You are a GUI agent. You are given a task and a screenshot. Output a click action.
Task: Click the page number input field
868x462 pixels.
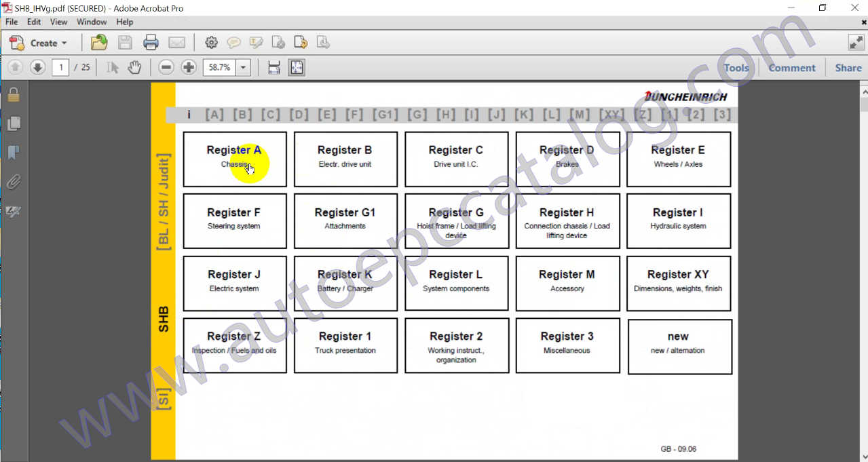(60, 67)
